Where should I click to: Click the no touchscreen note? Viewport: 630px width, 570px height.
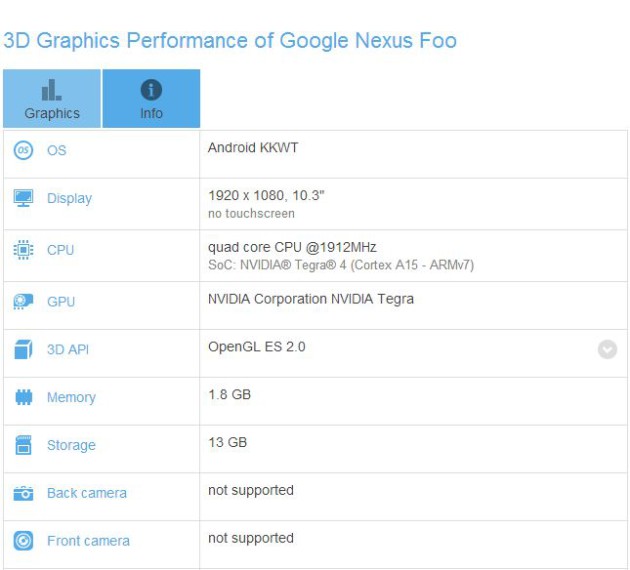click(x=251, y=213)
